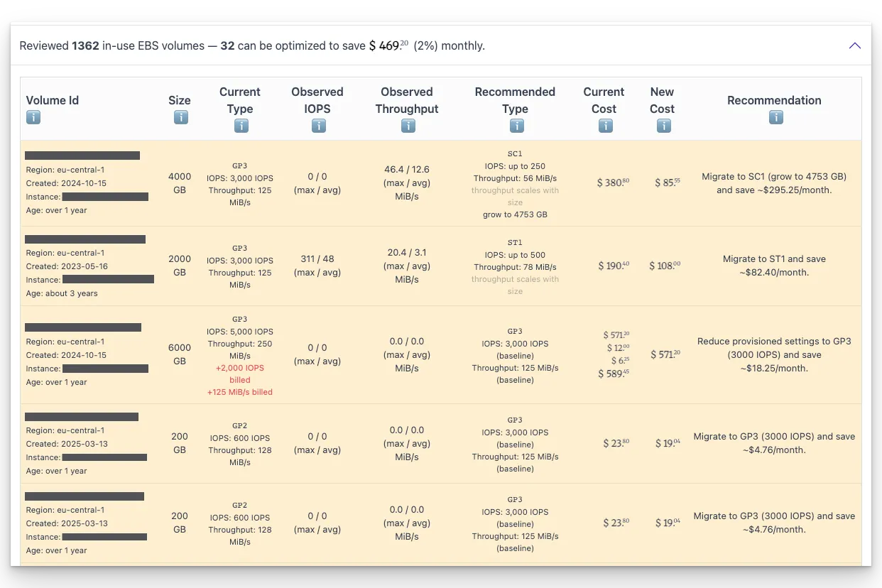Click the 'Migrate to ST1' recommendation text
The width and height of the screenshot is (882, 588).
774,266
